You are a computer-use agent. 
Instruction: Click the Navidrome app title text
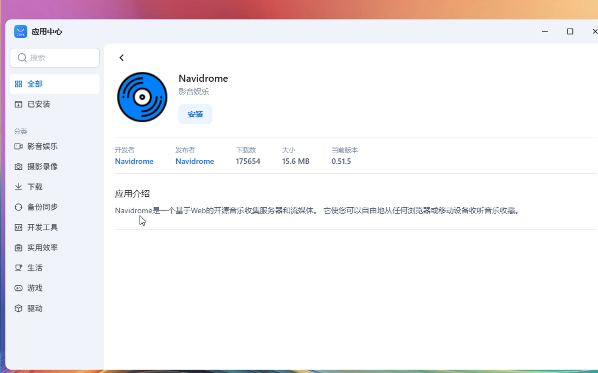[x=203, y=79]
